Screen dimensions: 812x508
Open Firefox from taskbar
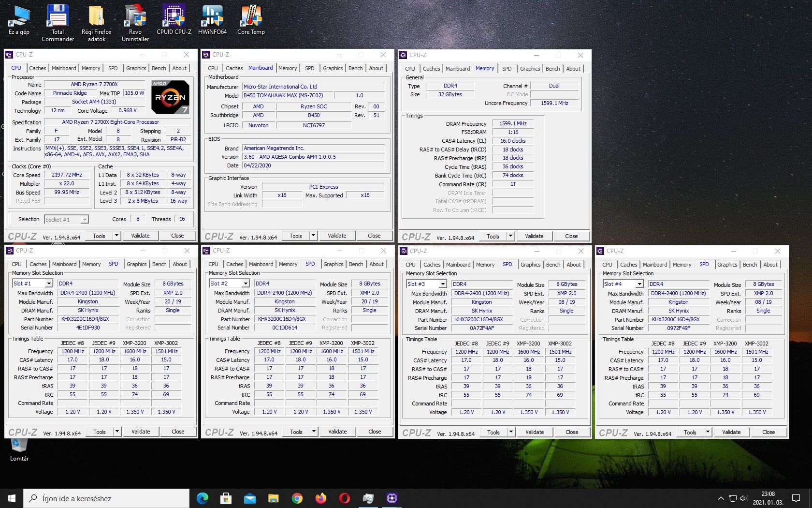coord(320,498)
